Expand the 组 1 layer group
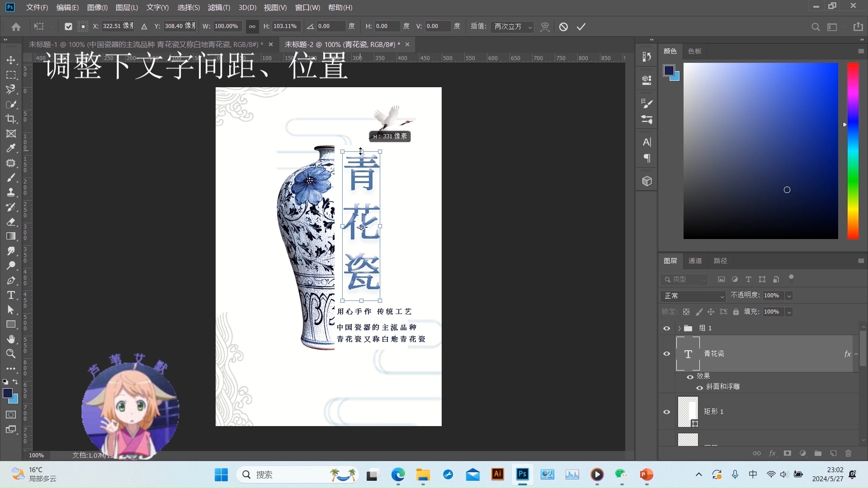 coord(679,328)
